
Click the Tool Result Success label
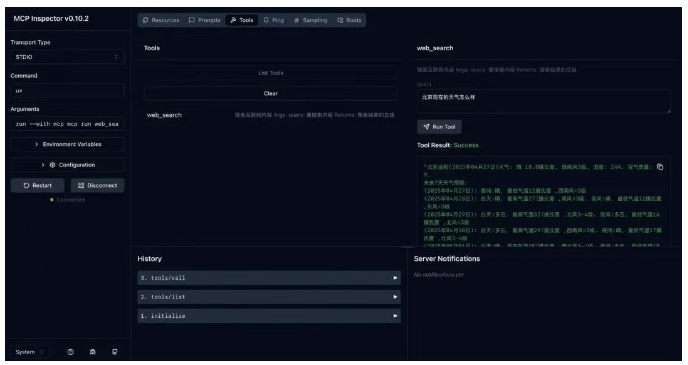tap(448, 145)
